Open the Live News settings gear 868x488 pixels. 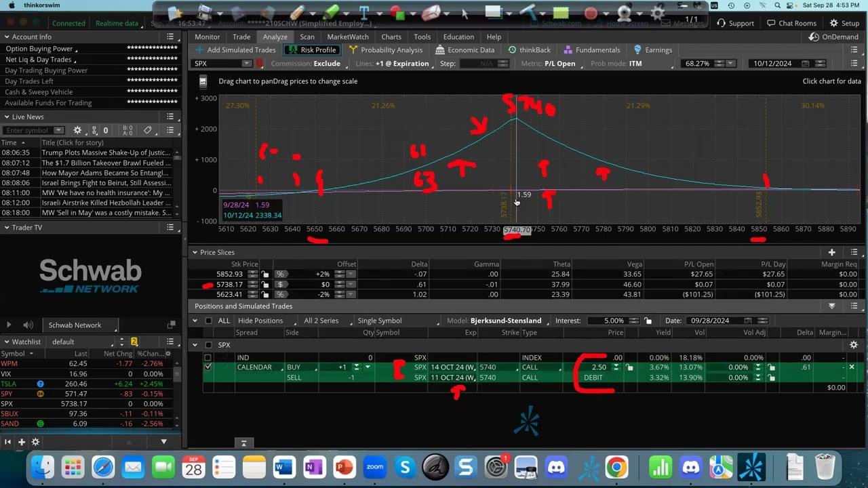point(77,130)
